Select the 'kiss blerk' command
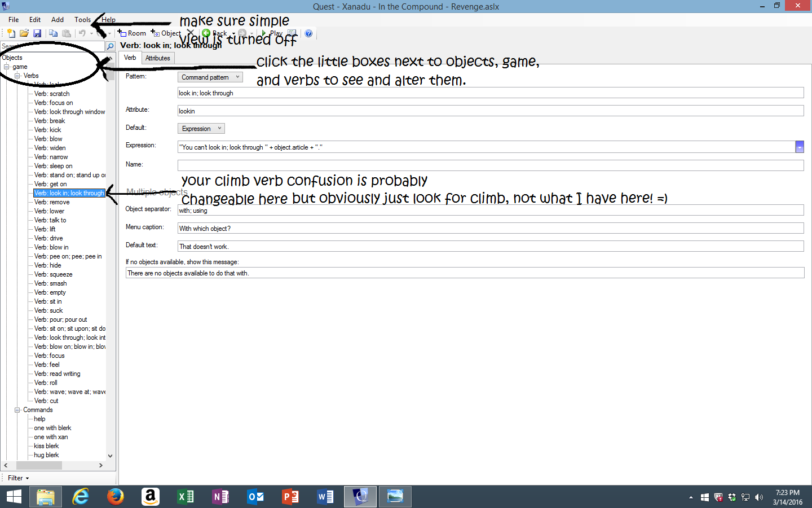Image resolution: width=812 pixels, height=508 pixels. (46, 446)
